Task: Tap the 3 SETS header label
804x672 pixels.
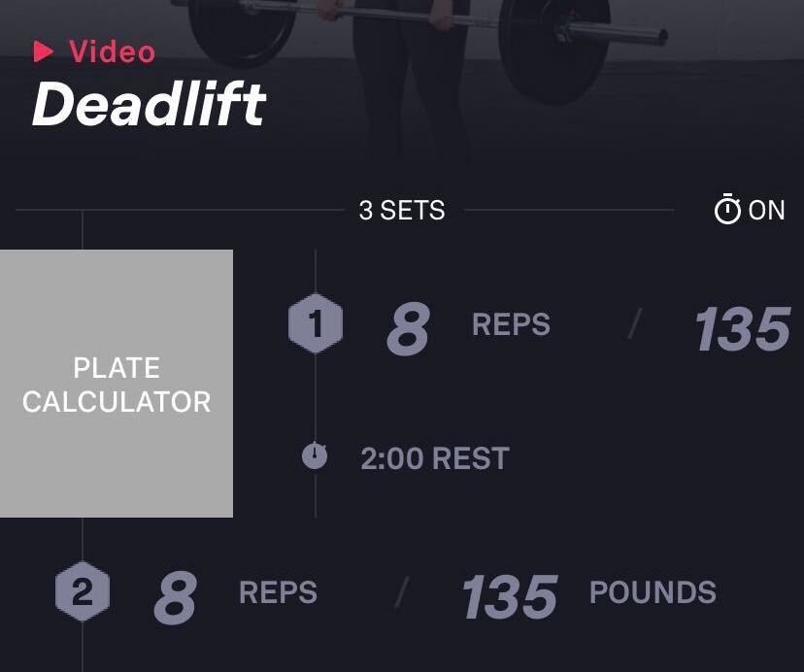Action: click(402, 210)
